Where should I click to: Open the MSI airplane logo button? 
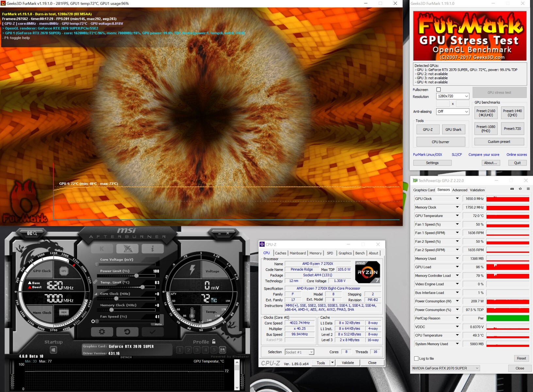pos(127,249)
